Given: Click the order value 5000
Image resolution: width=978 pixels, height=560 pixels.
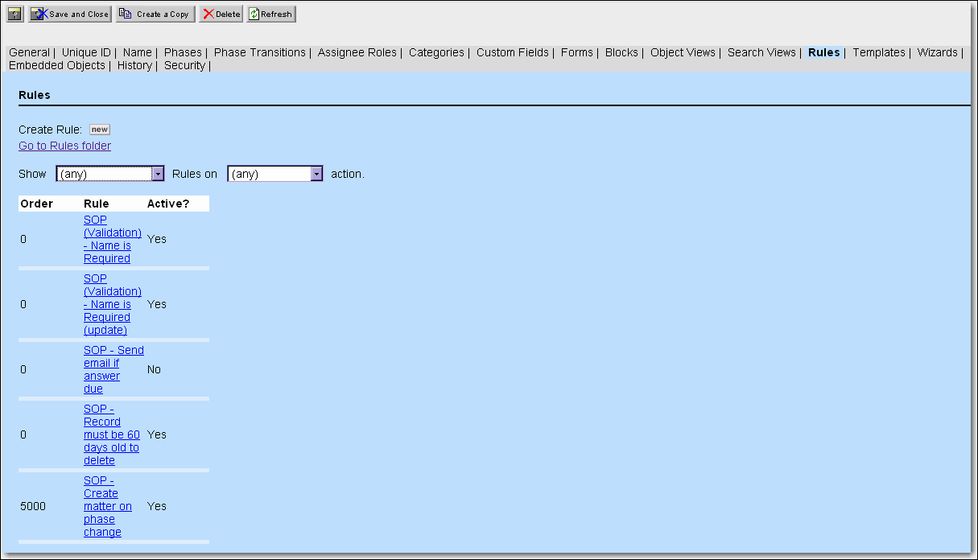Looking at the screenshot, I should [x=33, y=506].
